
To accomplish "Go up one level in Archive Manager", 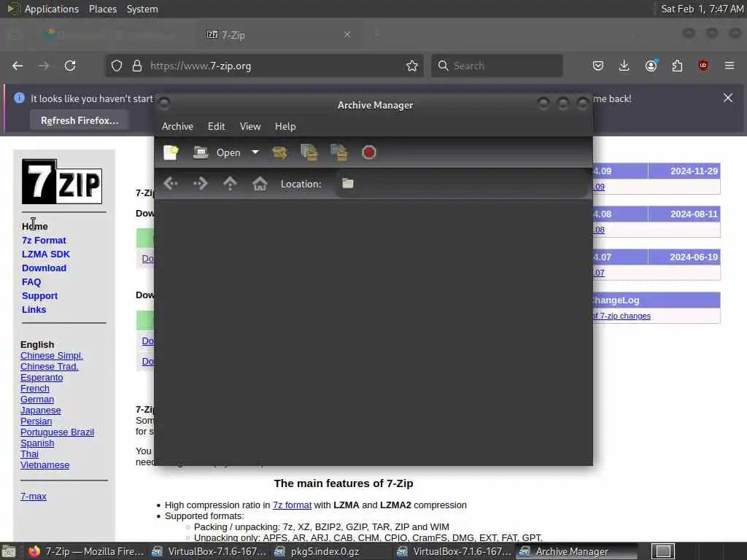I will pyautogui.click(x=230, y=184).
